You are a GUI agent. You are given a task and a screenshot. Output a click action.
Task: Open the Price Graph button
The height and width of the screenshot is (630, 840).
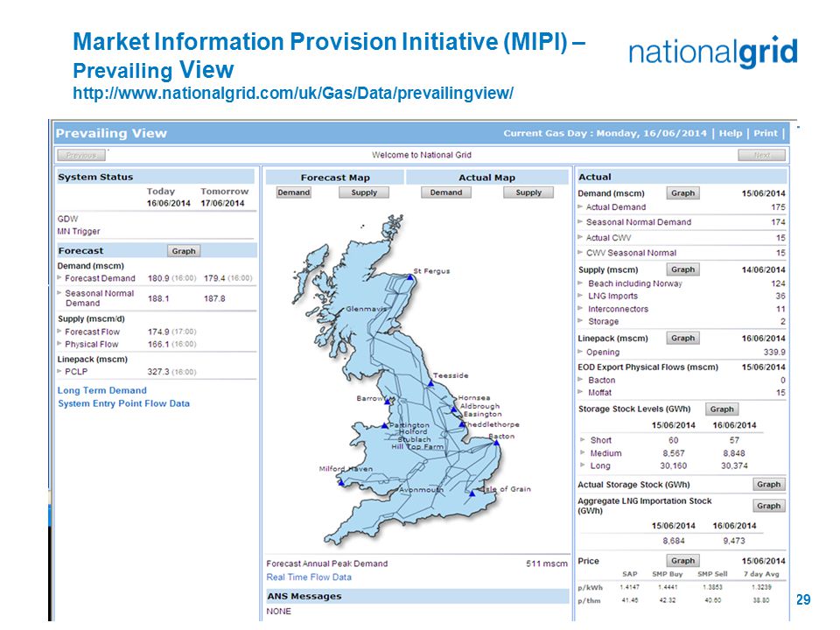tap(683, 561)
